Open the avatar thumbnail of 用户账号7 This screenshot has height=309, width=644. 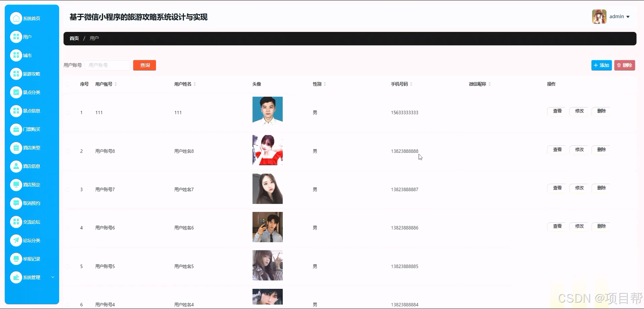tap(268, 189)
